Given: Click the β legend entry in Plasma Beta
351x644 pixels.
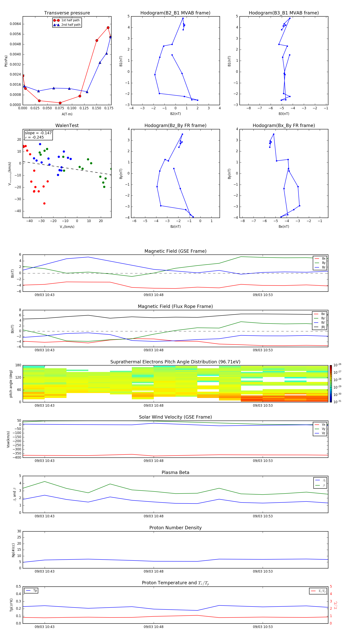Looking at the screenshot, I should (x=320, y=485).
